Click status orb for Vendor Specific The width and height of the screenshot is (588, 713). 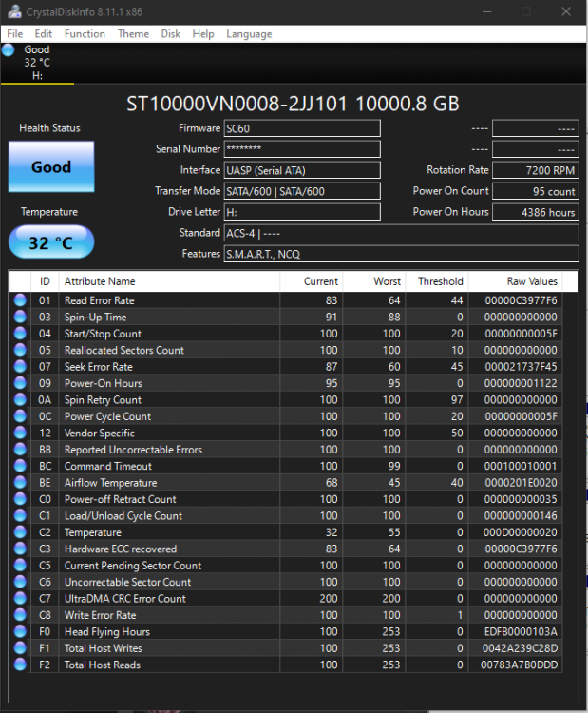pyautogui.click(x=20, y=433)
